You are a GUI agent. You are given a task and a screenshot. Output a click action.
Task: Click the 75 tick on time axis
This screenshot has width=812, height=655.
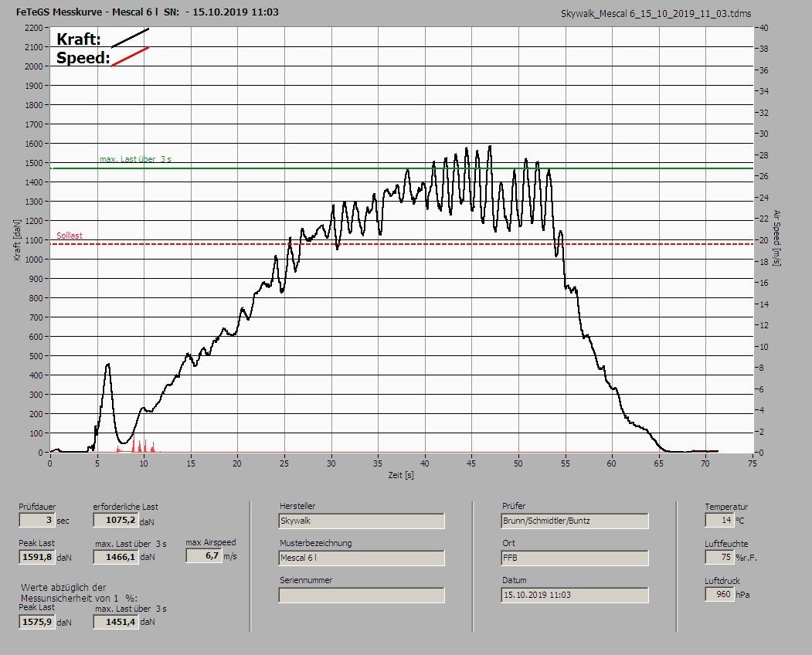753,463
